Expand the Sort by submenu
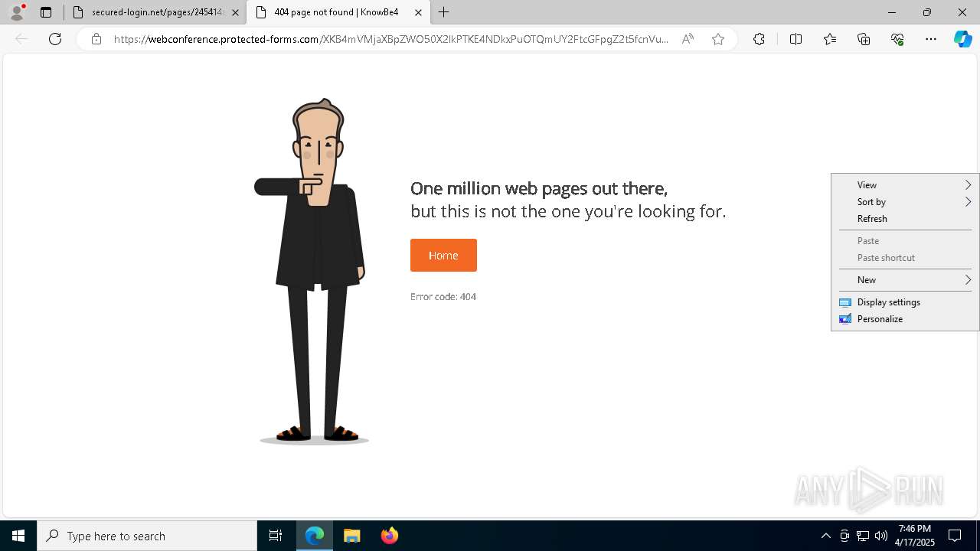Viewport: 980px width, 551px height. click(905, 202)
